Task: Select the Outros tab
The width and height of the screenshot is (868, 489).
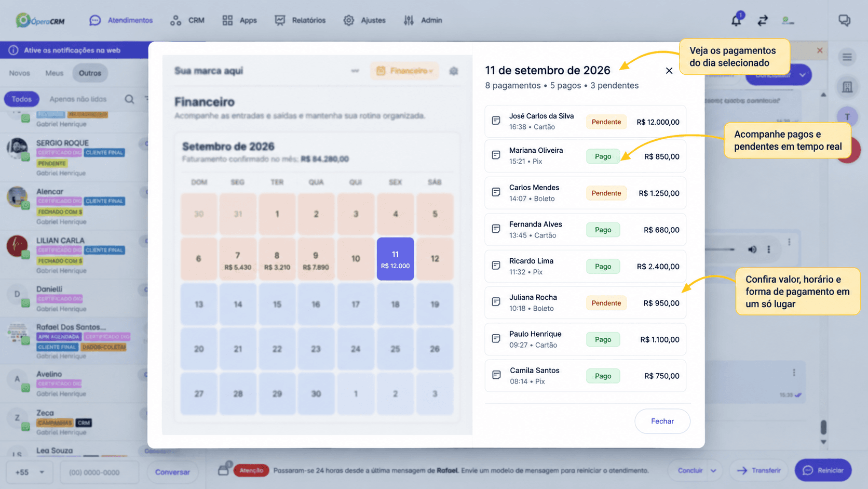Action: (90, 73)
